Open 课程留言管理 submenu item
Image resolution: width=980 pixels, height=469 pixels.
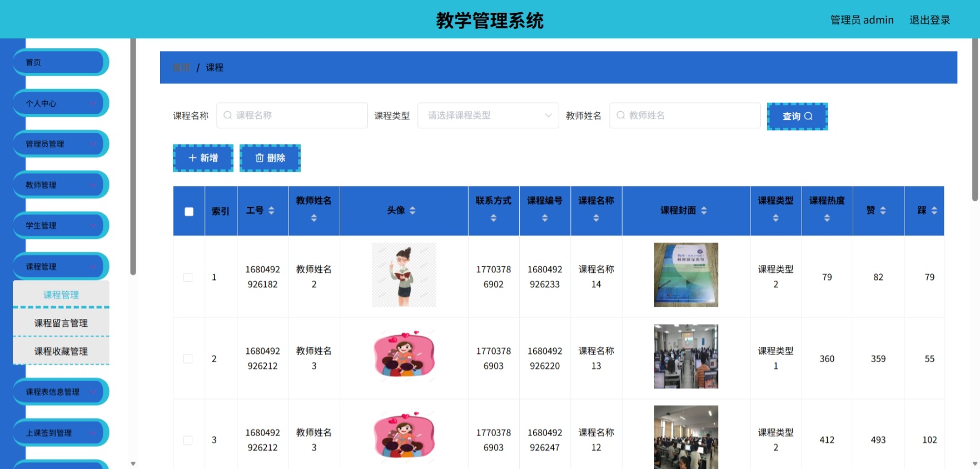click(61, 323)
